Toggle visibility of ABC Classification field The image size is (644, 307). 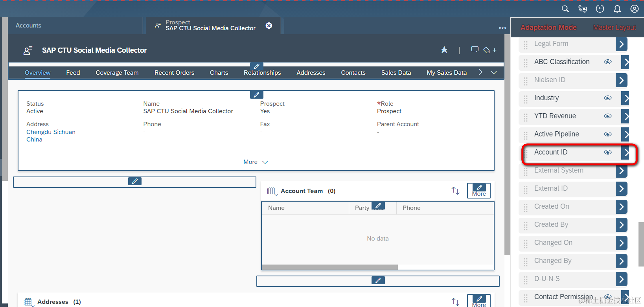[608, 62]
